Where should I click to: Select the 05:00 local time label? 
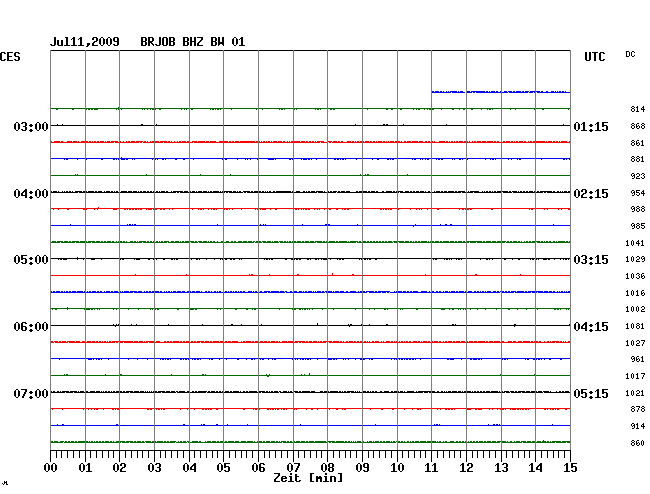coord(31,260)
